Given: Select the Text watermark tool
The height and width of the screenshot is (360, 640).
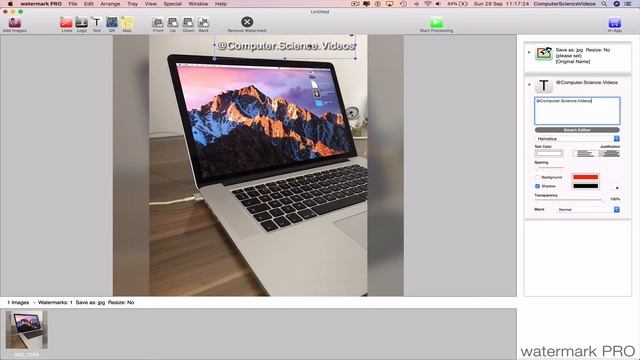Looking at the screenshot, I should click(x=96, y=22).
